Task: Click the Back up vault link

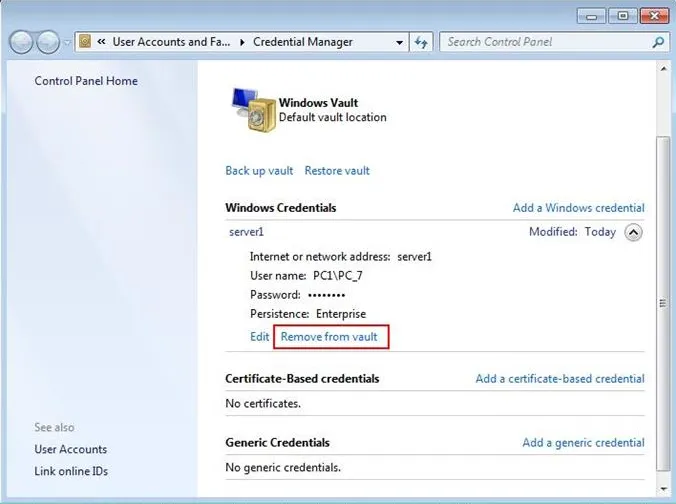Action: pos(259,171)
